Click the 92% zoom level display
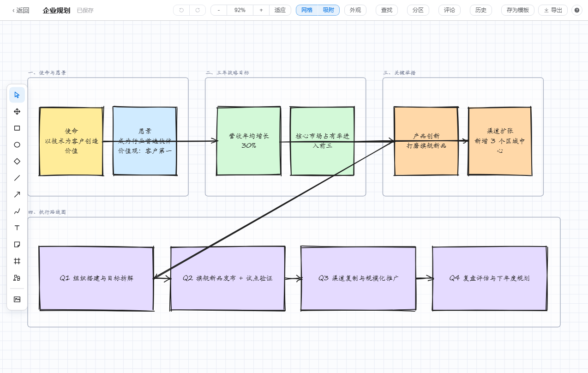This screenshot has height=373, width=588. (x=240, y=10)
